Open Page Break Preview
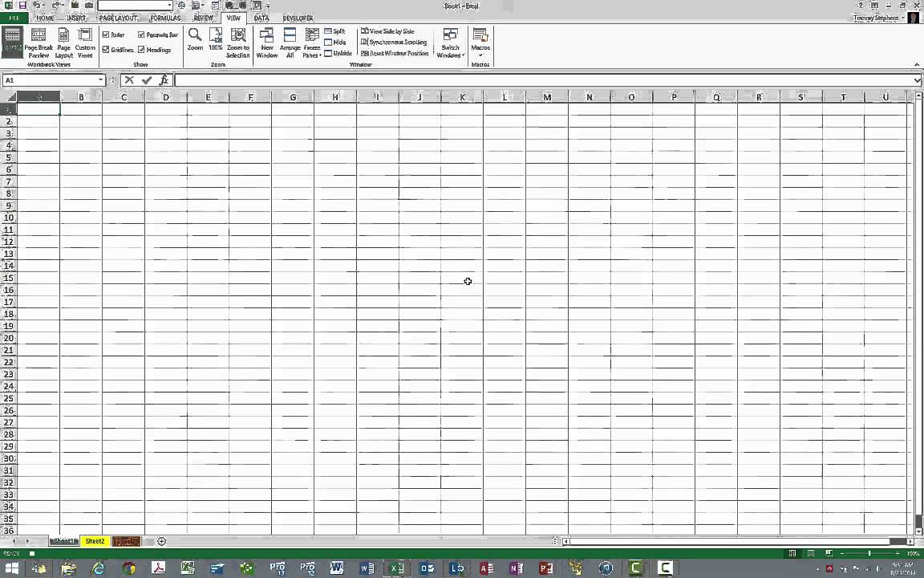The width and height of the screenshot is (924, 578). 38,43
